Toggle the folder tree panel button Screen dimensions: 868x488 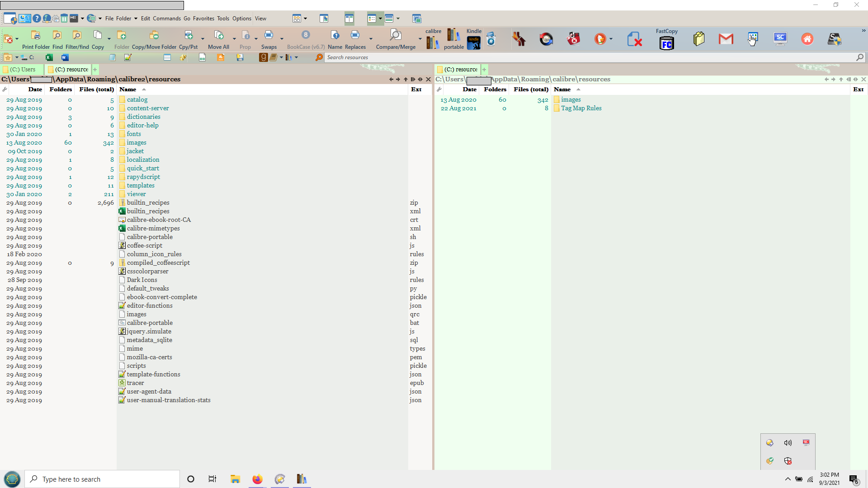[324, 19]
